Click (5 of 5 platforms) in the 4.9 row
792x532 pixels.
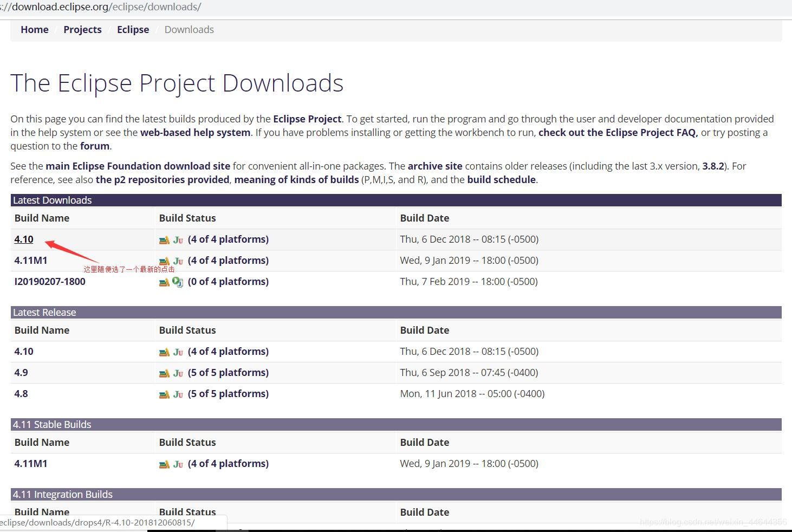[x=228, y=372]
